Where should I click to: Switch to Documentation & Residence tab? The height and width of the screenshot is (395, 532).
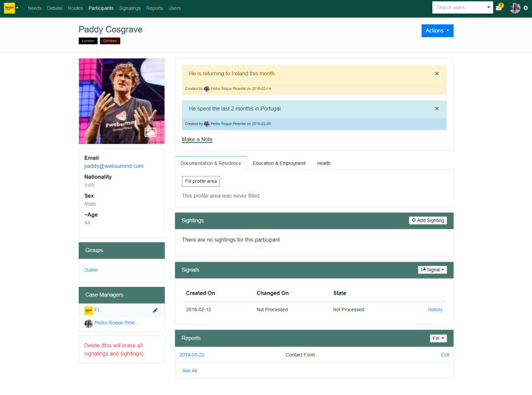click(x=211, y=163)
